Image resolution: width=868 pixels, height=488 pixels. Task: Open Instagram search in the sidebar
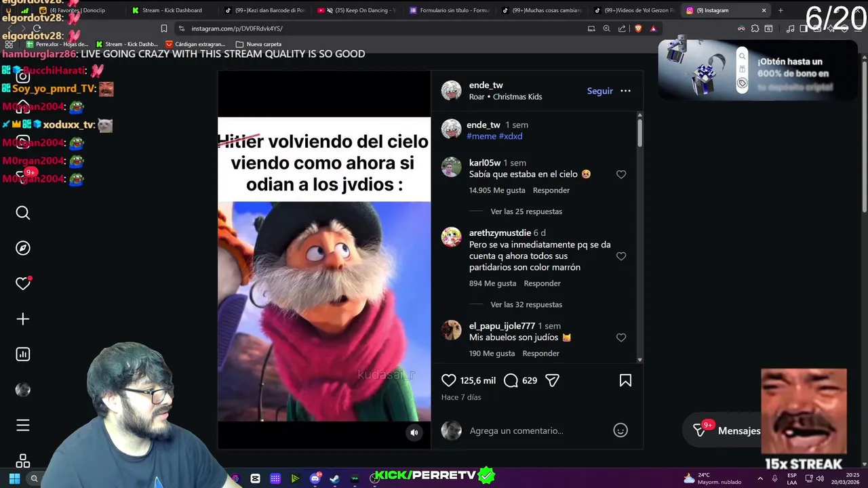coord(23,213)
